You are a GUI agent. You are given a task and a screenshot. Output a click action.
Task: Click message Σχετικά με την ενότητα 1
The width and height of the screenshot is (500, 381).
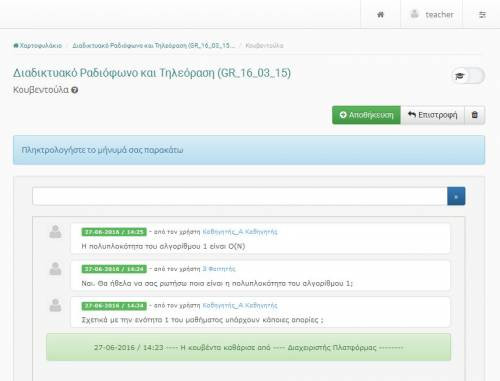point(202,320)
